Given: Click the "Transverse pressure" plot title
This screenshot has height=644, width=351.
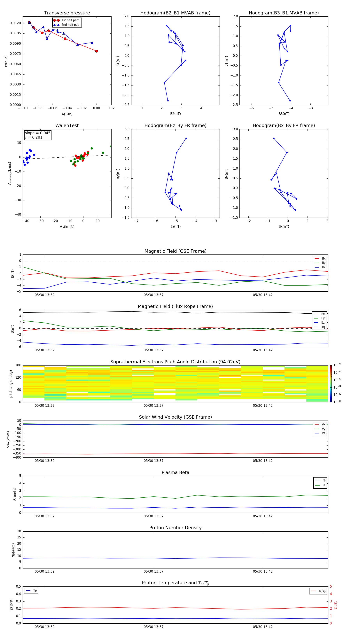Looking at the screenshot, I should [x=67, y=13].
